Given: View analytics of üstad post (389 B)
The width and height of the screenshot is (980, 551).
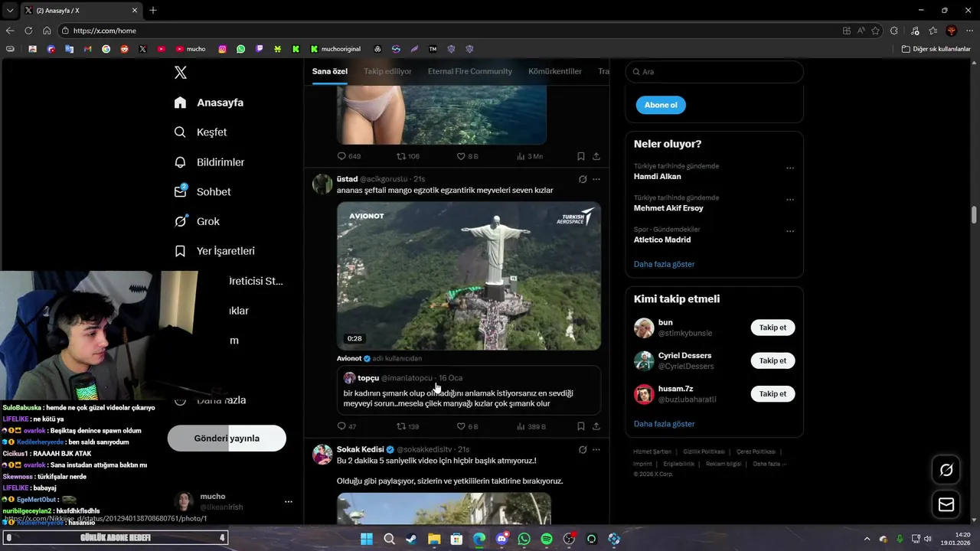Looking at the screenshot, I should [x=531, y=426].
